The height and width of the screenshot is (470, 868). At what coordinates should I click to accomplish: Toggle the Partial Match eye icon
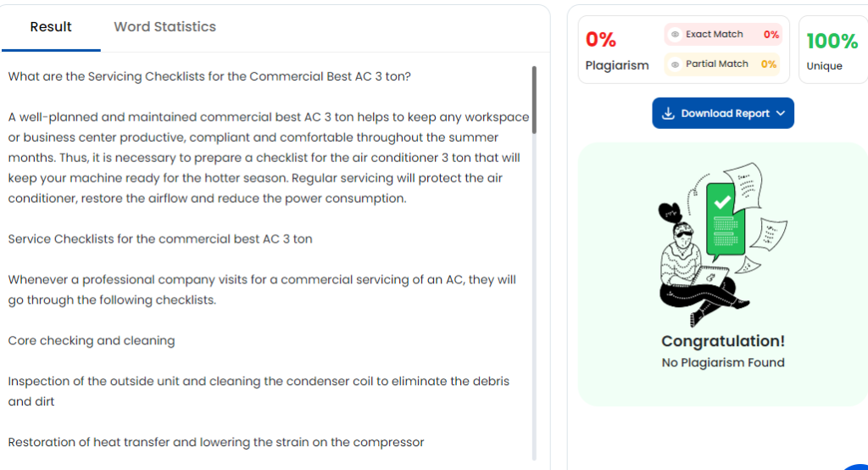click(675, 64)
